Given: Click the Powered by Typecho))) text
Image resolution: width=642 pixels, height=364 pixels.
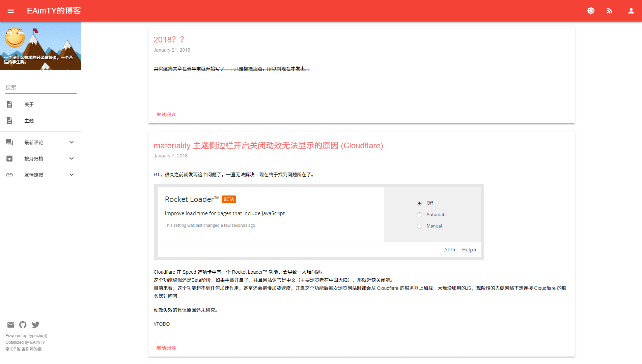Looking at the screenshot, I should [x=26, y=336].
